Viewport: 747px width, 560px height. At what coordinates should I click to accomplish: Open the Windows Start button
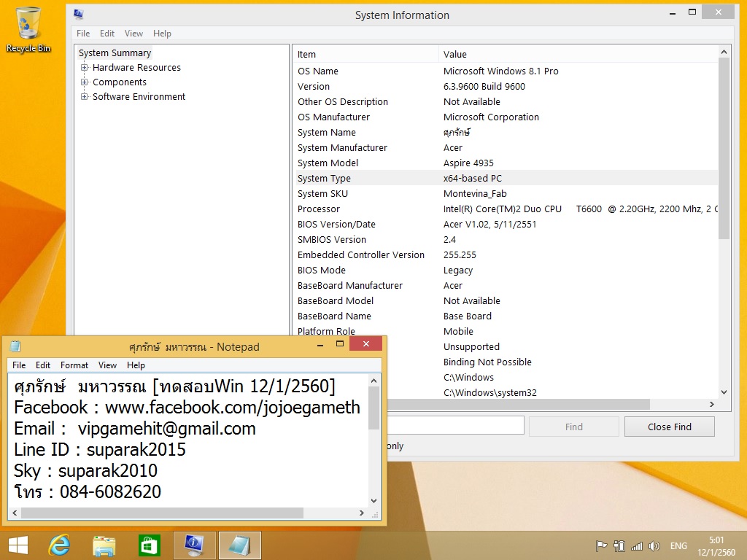18,545
